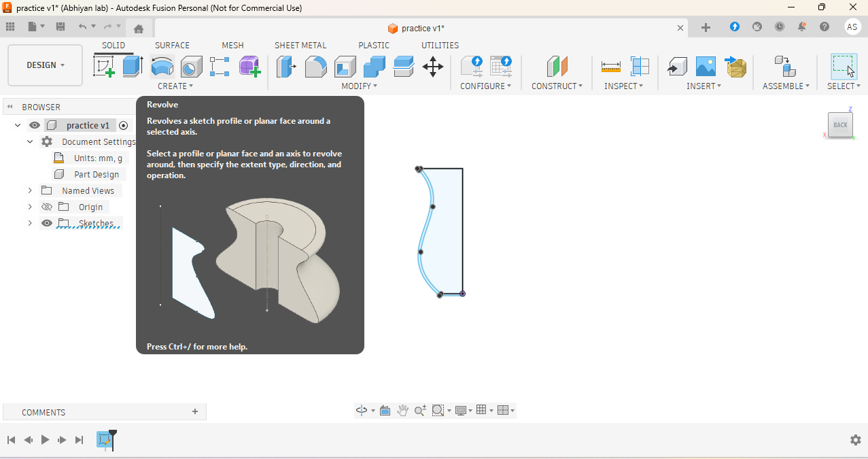
Task: Activate practice v1 component radio button
Action: 123,125
